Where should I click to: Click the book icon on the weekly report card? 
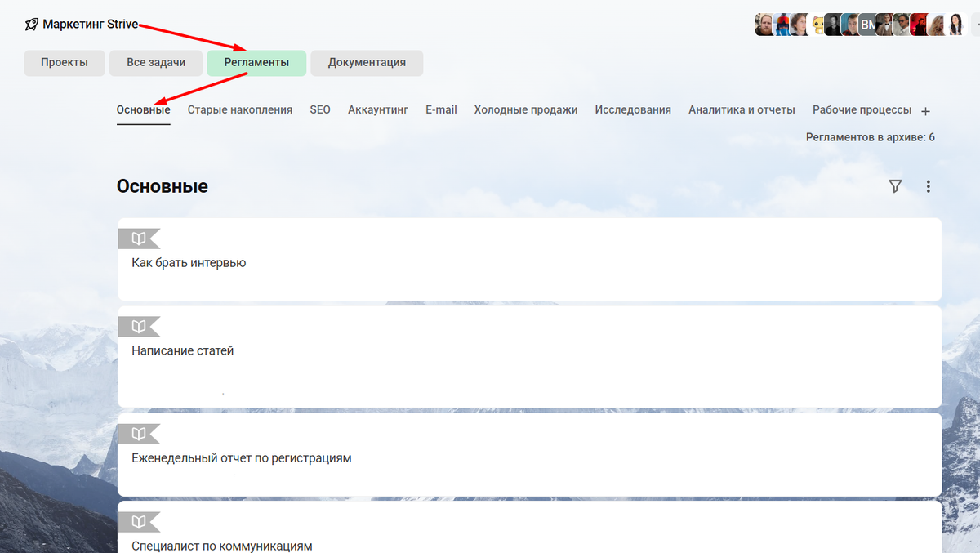[138, 433]
